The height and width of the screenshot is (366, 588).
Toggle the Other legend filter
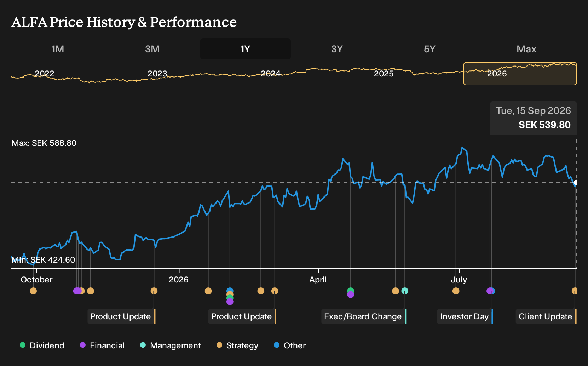click(290, 345)
